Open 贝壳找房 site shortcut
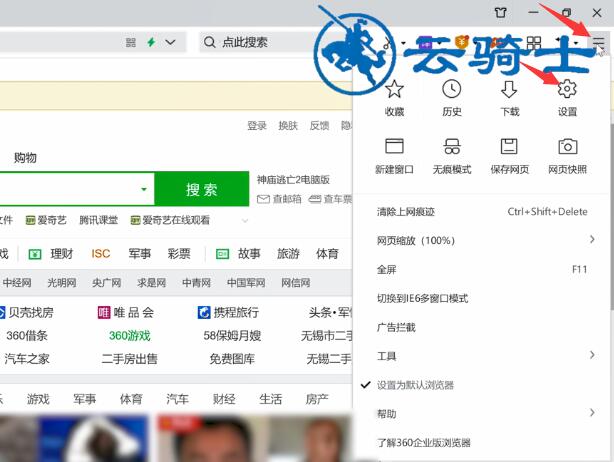The image size is (614, 462). 26,312
